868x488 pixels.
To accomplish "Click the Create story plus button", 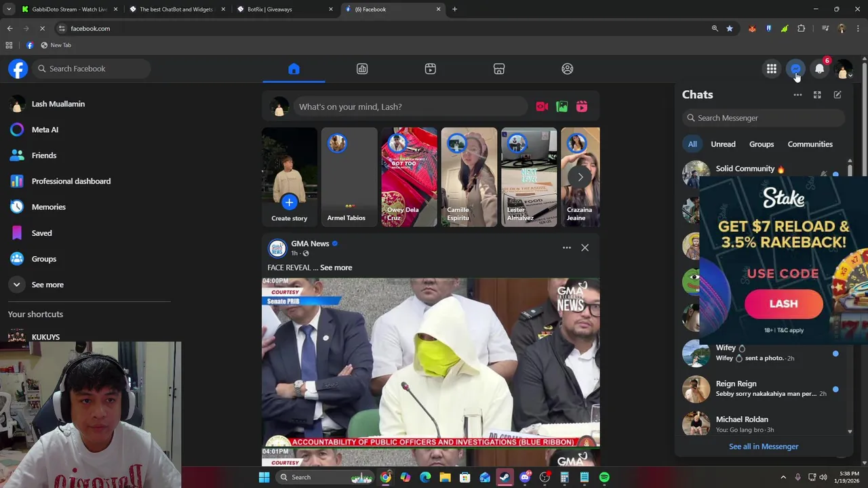I will [289, 202].
